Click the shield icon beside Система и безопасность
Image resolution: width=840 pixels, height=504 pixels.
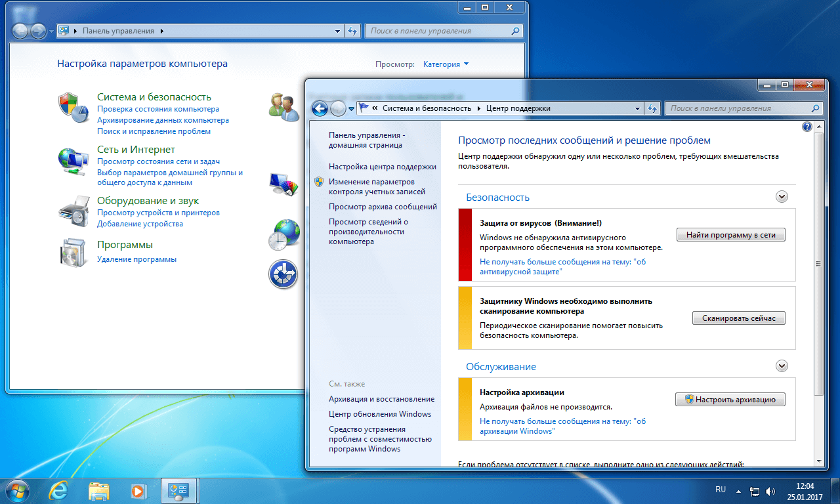(72, 107)
